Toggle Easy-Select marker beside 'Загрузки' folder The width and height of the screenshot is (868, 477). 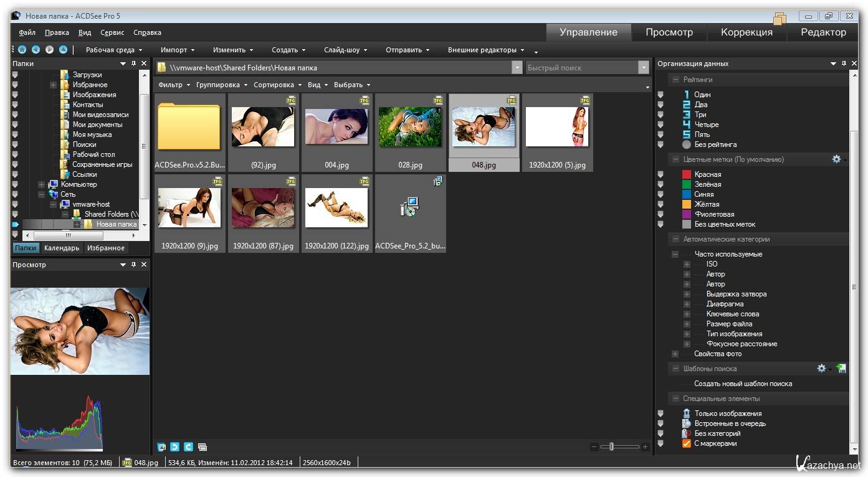point(15,75)
